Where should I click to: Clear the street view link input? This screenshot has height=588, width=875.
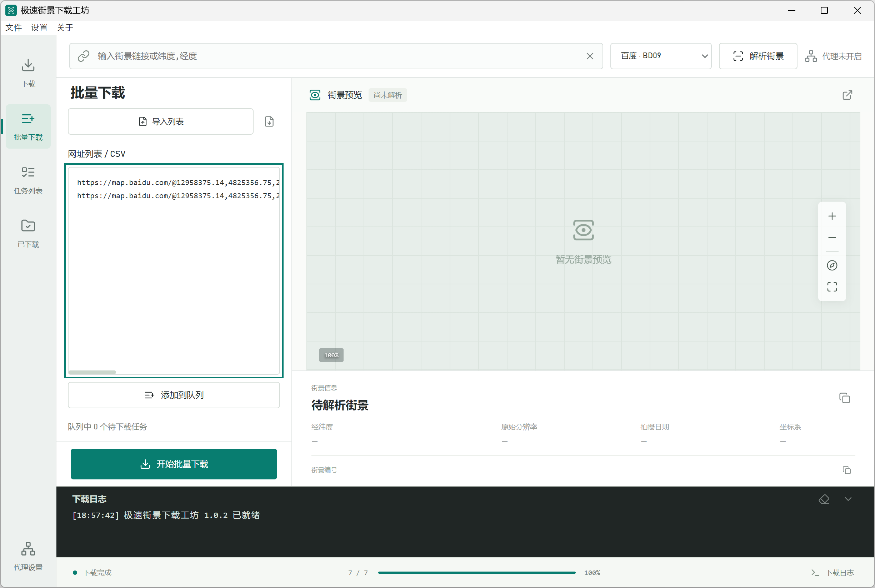point(590,56)
